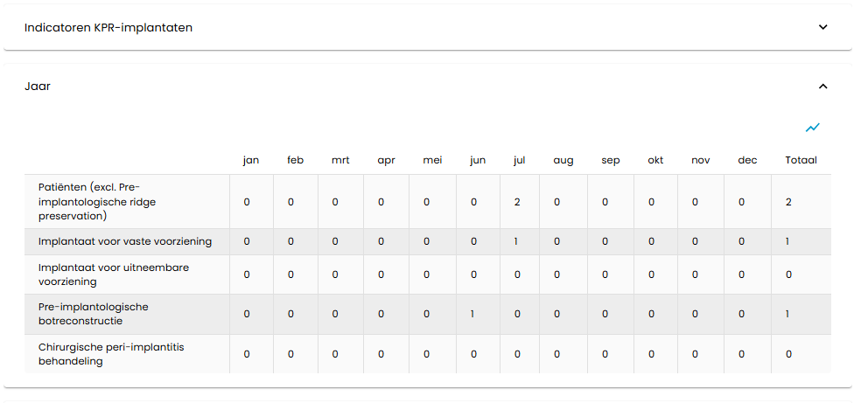Click the Indicatoren KPR-implantaten heading

coord(108,28)
